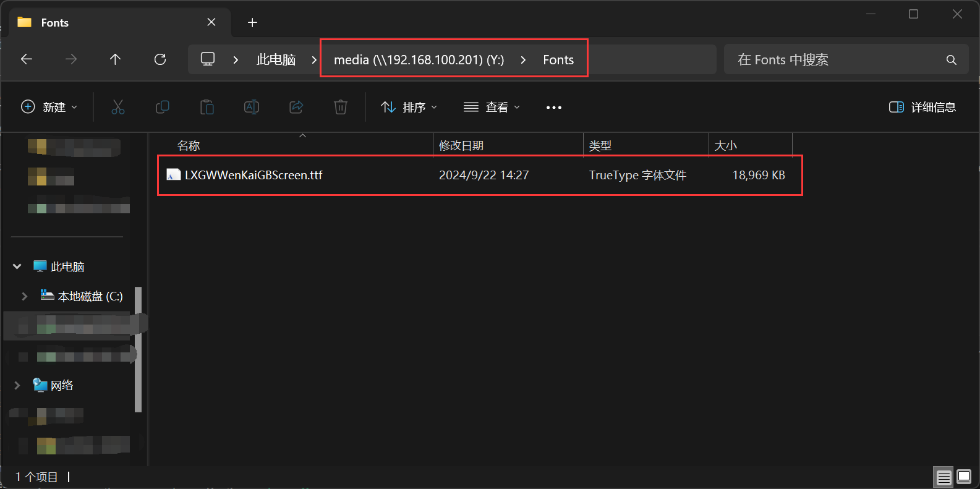Image resolution: width=980 pixels, height=489 pixels.
Task: Click the Cut scissors icon
Action: tap(118, 107)
